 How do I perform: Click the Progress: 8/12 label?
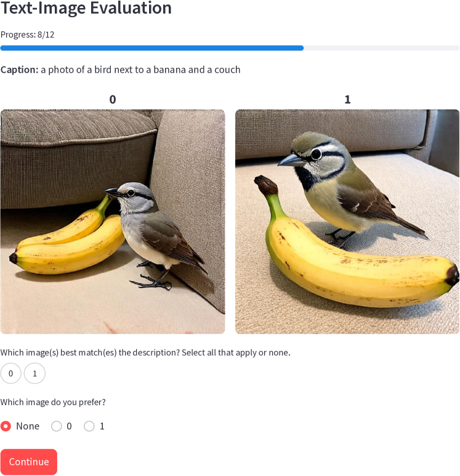[27, 34]
